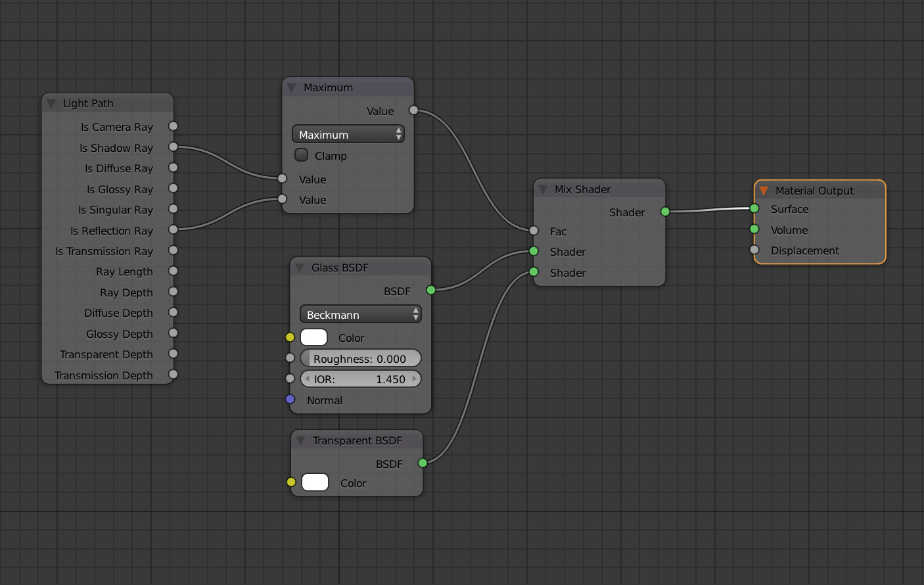The height and width of the screenshot is (585, 924).
Task: Collapse the Material Output node with orange triangle
Action: [x=764, y=191]
